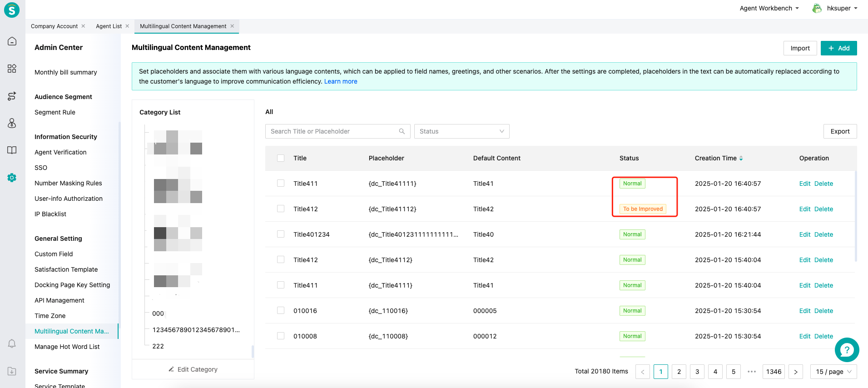Close the Agent List tab
868x388 pixels.
pyautogui.click(x=127, y=26)
